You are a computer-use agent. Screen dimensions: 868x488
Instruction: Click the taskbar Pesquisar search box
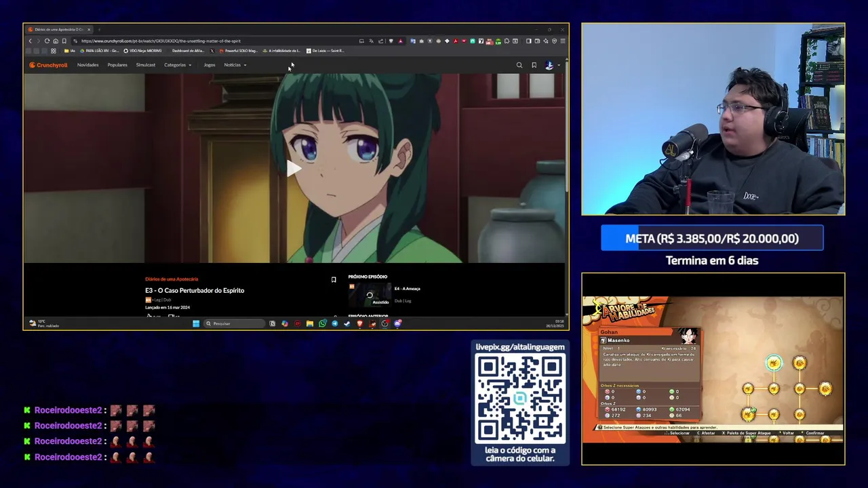pyautogui.click(x=234, y=324)
